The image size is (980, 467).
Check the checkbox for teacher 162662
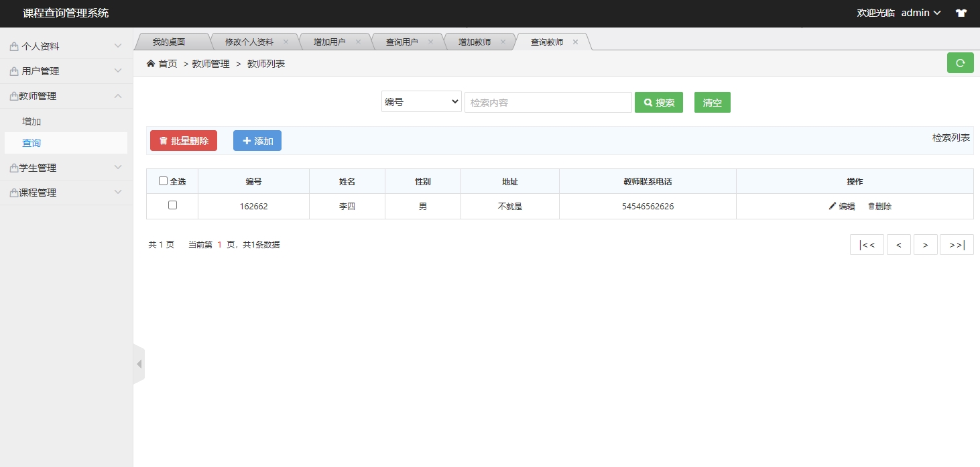(172, 205)
